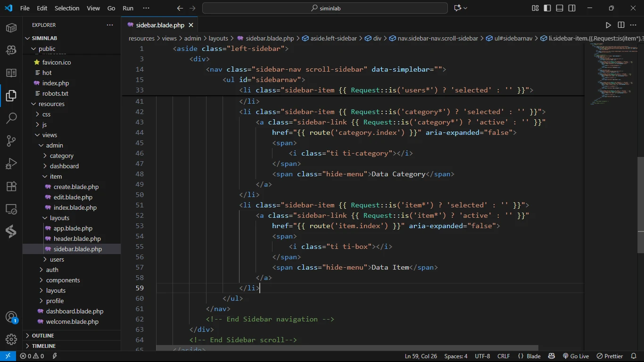
Task: Open the Manage gear menu
Action: 11,339
